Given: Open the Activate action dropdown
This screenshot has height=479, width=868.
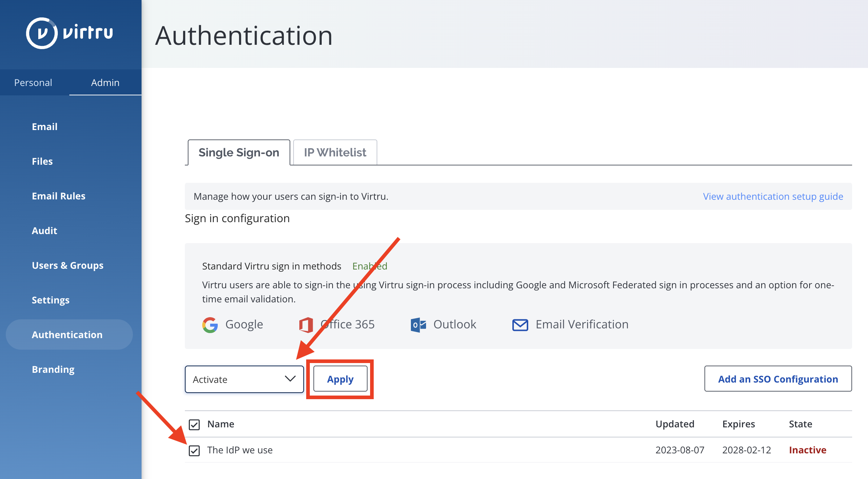Looking at the screenshot, I should [x=244, y=379].
